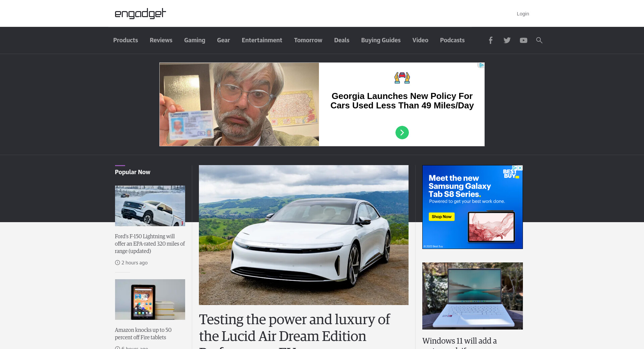Go to the Reviews section
Viewport: 644px width, 349px height.
point(161,40)
